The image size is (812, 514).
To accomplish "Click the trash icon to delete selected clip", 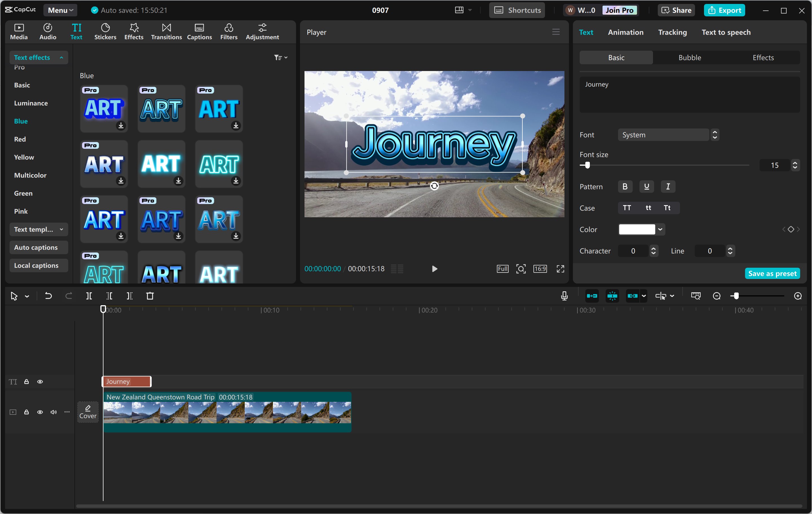I will tap(150, 296).
